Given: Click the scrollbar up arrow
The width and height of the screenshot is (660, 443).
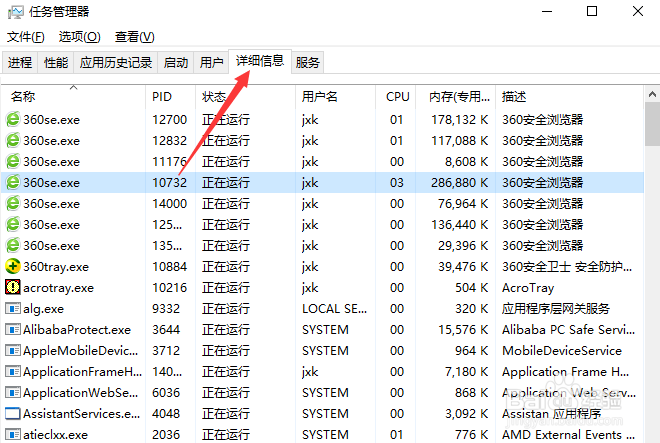Looking at the screenshot, I should click(x=652, y=94).
